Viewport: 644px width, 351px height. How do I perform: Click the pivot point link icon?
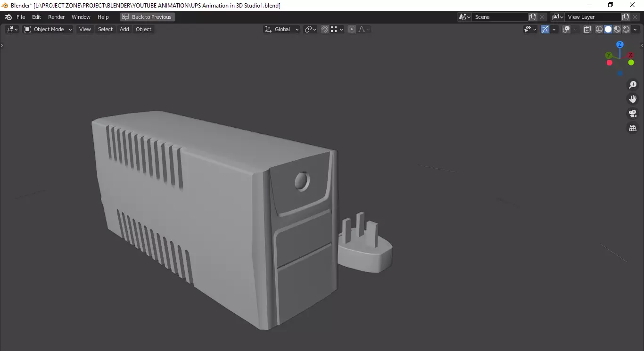[x=308, y=29]
